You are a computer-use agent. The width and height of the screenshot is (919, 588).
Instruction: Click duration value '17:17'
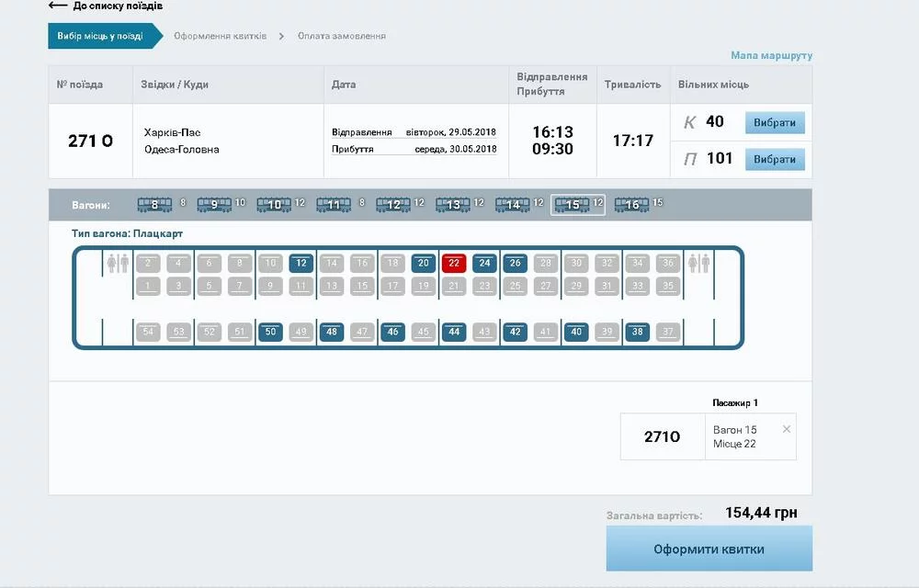click(633, 141)
